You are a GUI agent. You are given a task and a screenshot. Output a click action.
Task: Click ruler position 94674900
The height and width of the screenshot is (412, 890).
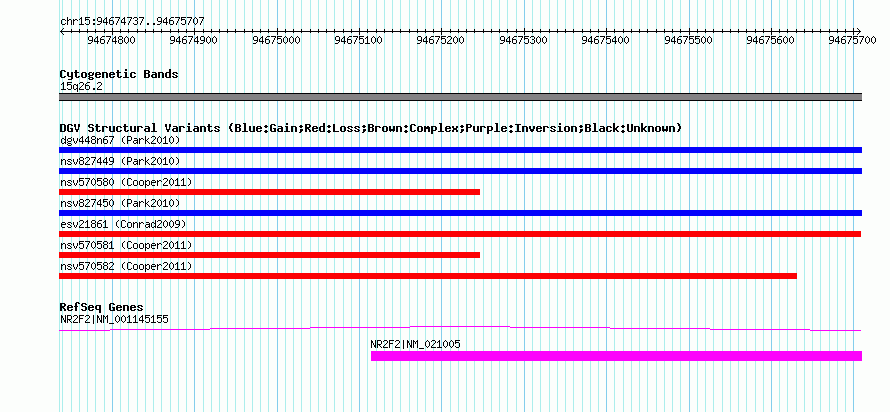pyautogui.click(x=194, y=40)
